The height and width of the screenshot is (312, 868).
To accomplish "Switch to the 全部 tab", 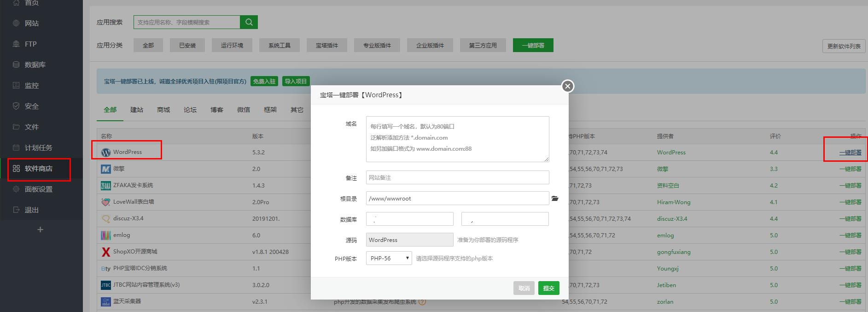I will [110, 110].
